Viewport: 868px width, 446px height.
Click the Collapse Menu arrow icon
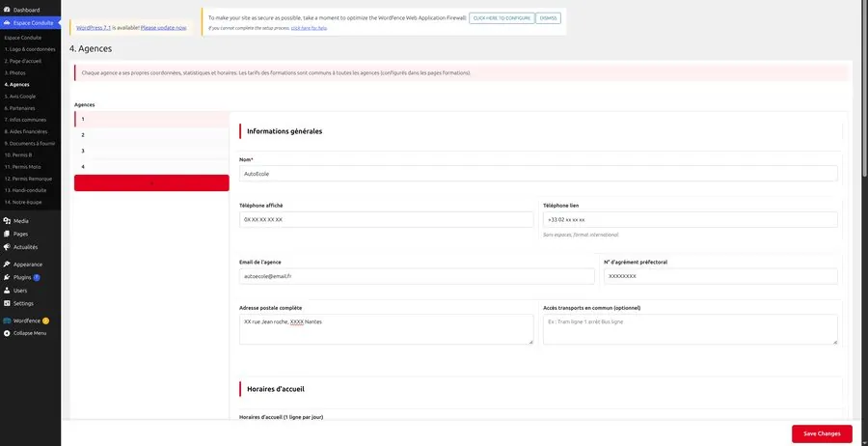(x=7, y=333)
